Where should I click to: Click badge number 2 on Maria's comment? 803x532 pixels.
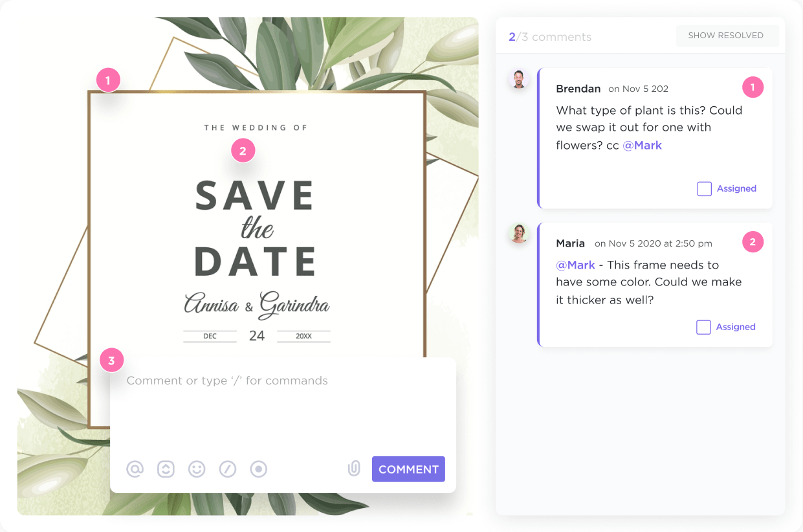[x=753, y=243]
